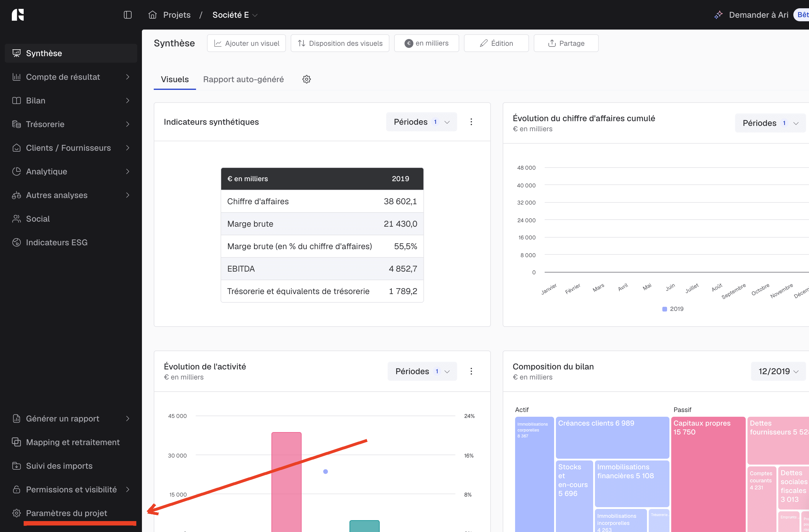
Task: Click the Autres analyses scales icon
Action: 16,195
